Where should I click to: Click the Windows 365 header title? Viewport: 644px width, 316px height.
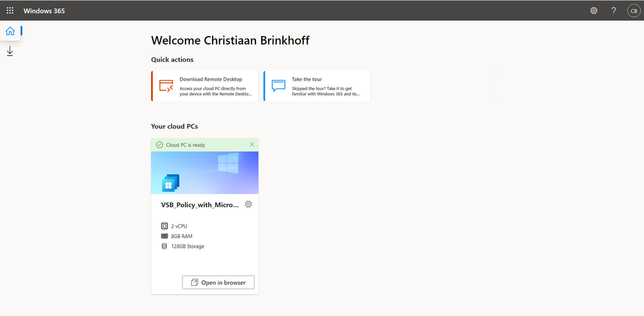point(44,10)
